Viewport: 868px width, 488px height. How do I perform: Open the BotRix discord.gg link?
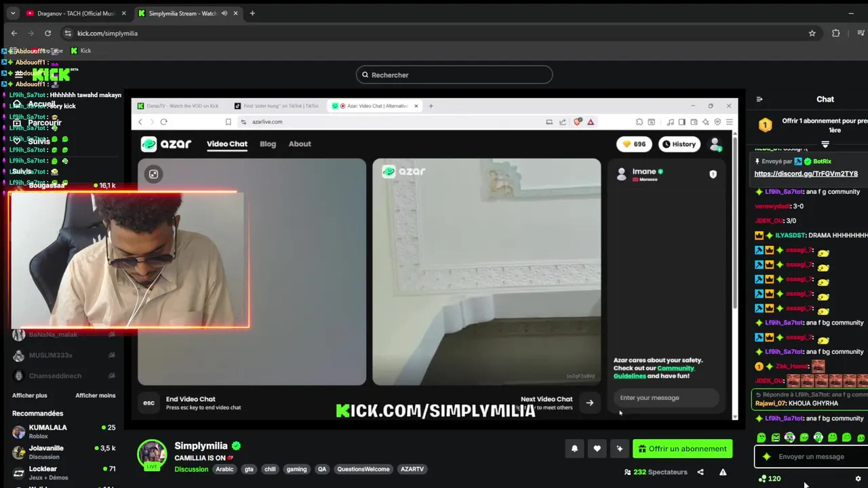tap(806, 174)
